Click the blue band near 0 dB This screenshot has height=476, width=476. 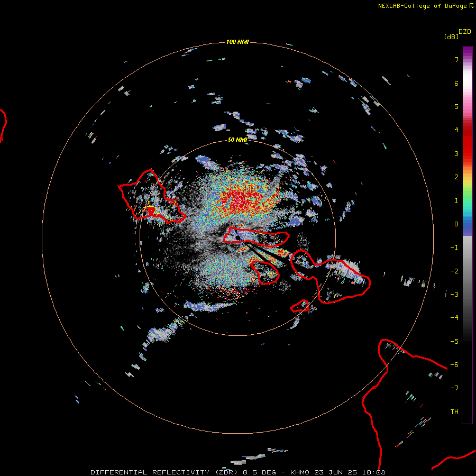click(467, 227)
